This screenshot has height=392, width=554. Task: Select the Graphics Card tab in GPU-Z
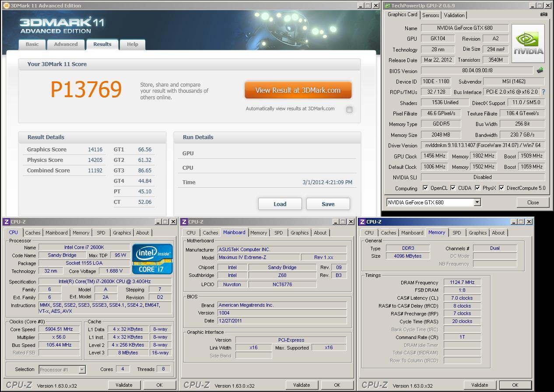pyautogui.click(x=403, y=14)
